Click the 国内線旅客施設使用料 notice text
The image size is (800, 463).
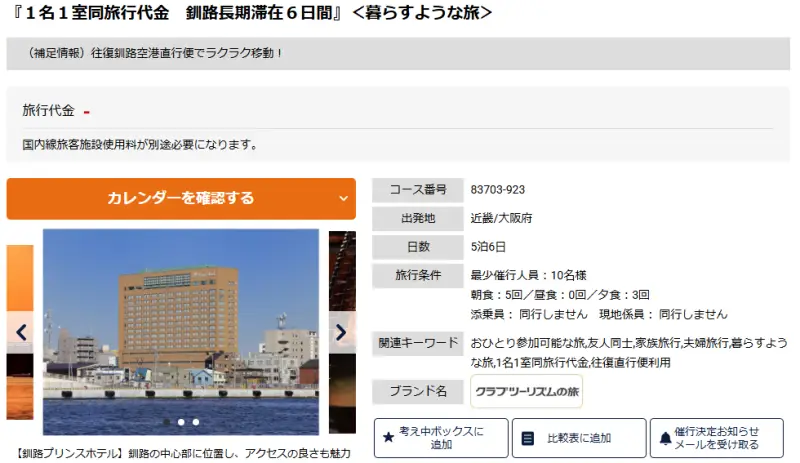click(139, 145)
